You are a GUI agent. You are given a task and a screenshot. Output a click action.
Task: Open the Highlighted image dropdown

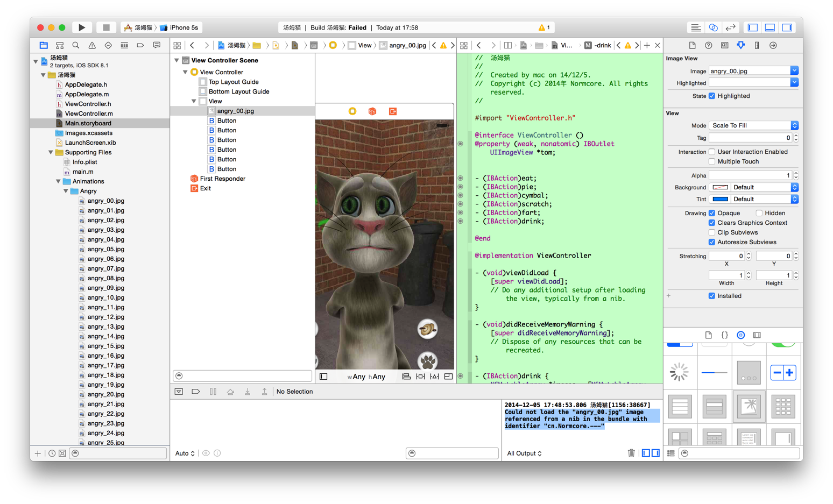(794, 83)
